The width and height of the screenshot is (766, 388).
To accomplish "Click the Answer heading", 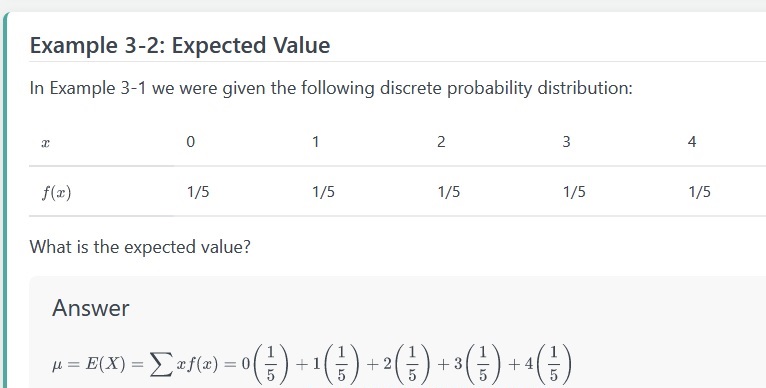I will point(91,308).
